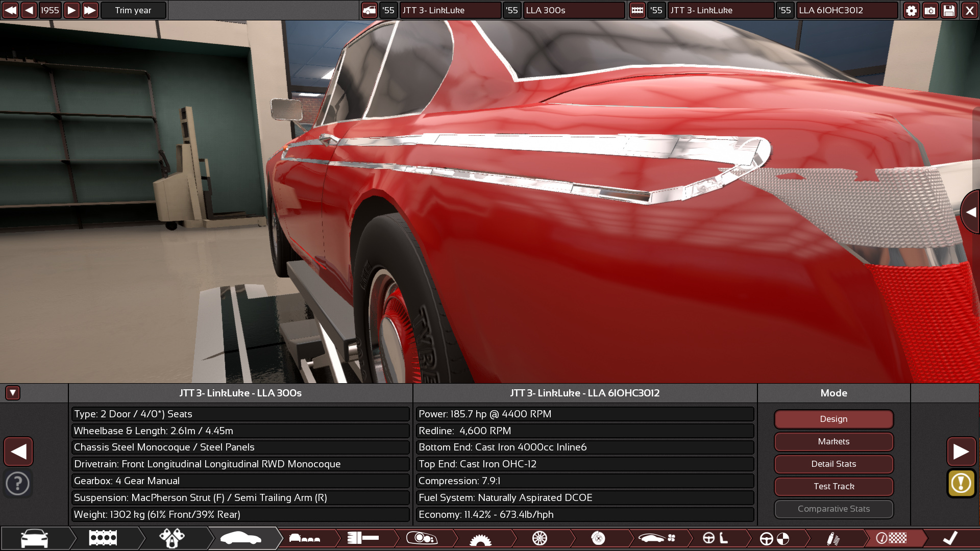Switch to Markets mode
This screenshot has height=551, width=980.
[834, 441]
